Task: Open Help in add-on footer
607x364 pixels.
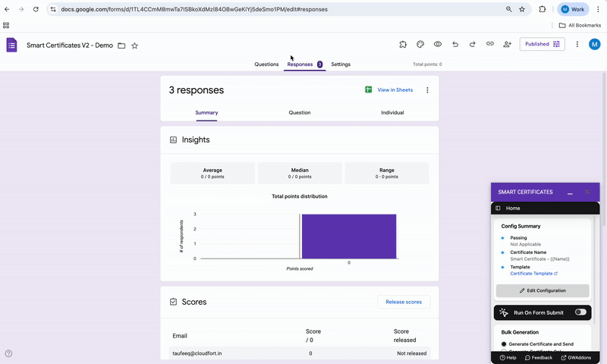Action: [508, 358]
